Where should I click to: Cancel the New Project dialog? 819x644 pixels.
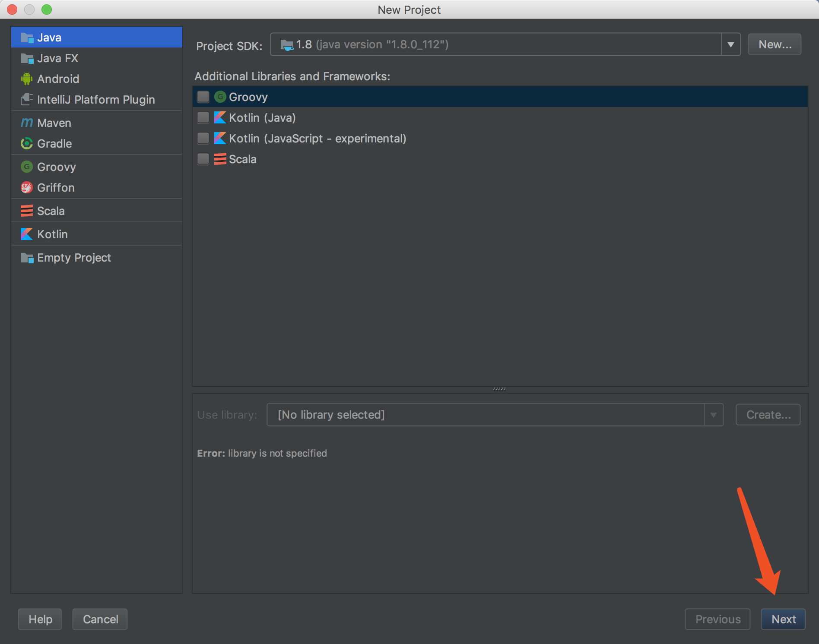coord(100,619)
